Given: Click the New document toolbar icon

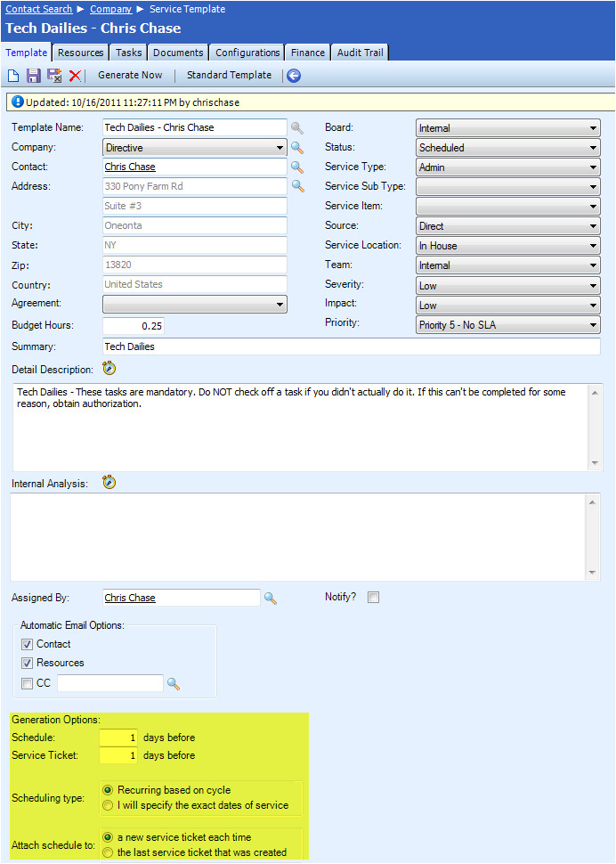Looking at the screenshot, I should click(x=13, y=76).
